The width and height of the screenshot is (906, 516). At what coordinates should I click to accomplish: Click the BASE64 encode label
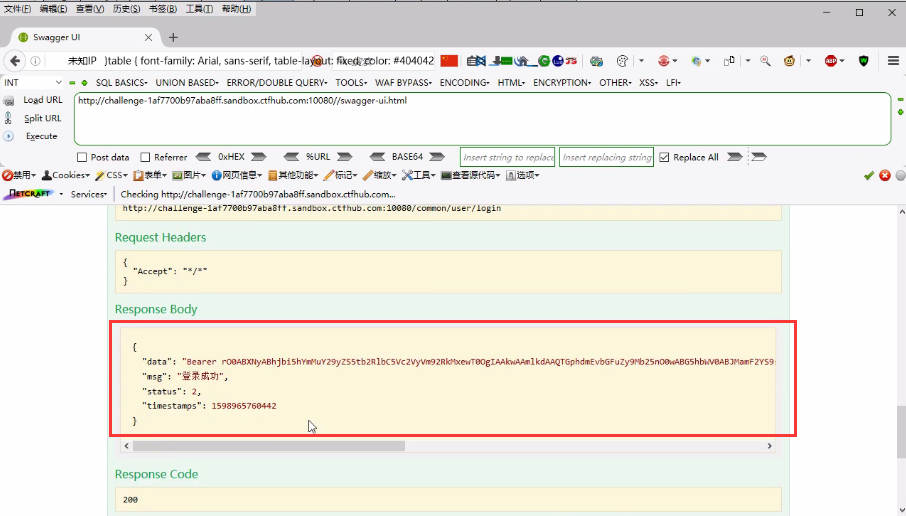point(406,157)
